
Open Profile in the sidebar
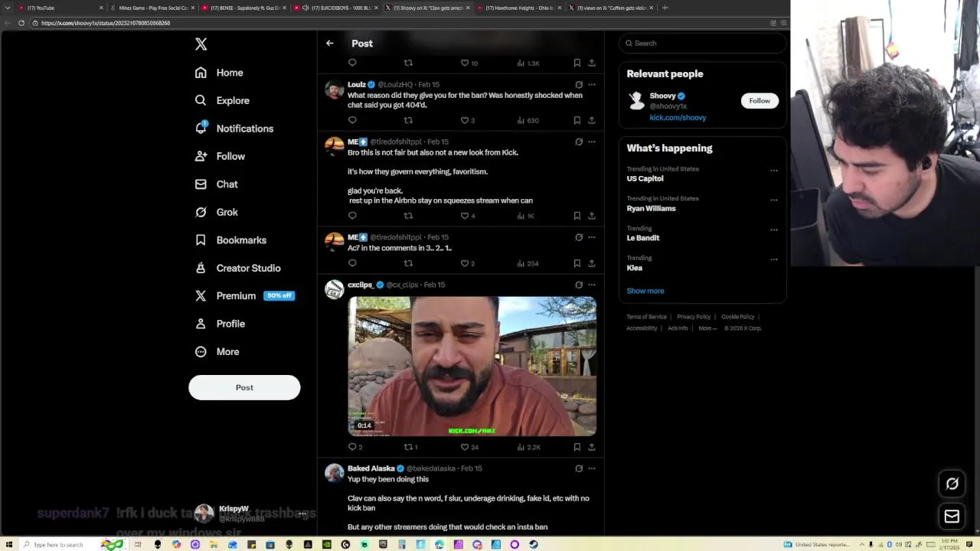point(220,324)
